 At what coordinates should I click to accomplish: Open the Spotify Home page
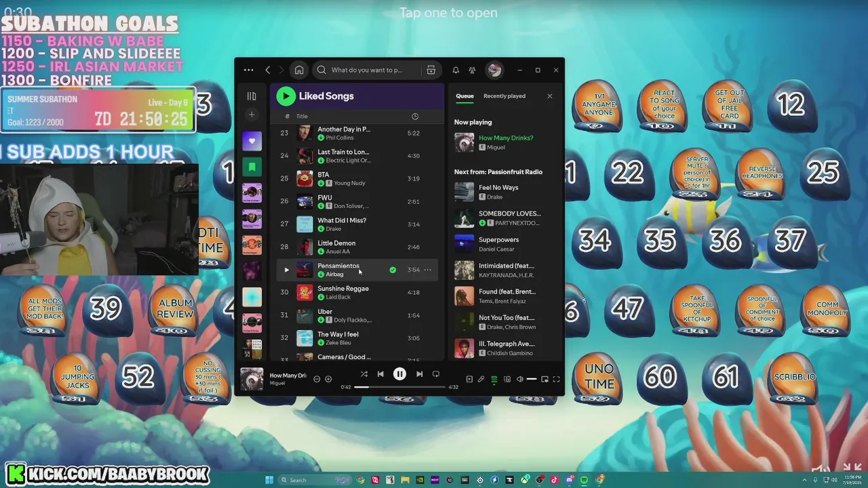299,70
